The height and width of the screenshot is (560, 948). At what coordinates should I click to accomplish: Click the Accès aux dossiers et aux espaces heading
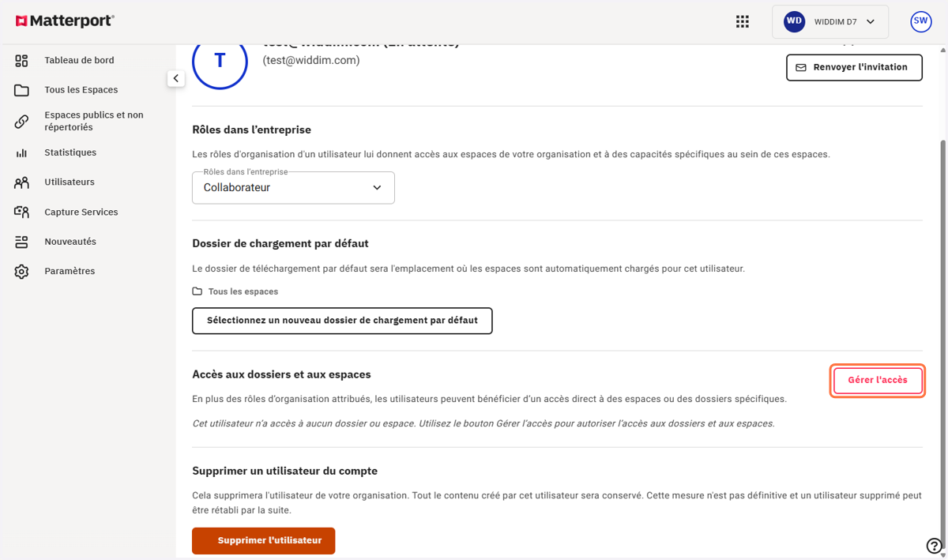pyautogui.click(x=281, y=374)
